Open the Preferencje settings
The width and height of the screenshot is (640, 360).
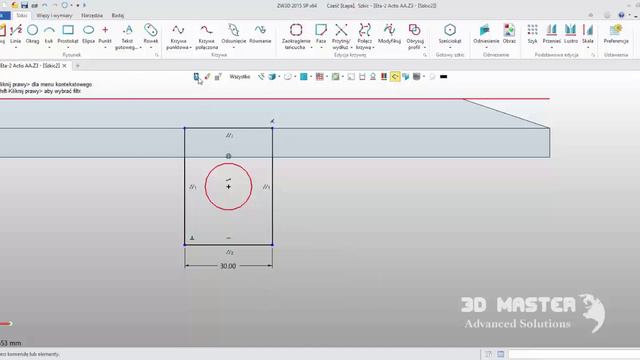616,33
